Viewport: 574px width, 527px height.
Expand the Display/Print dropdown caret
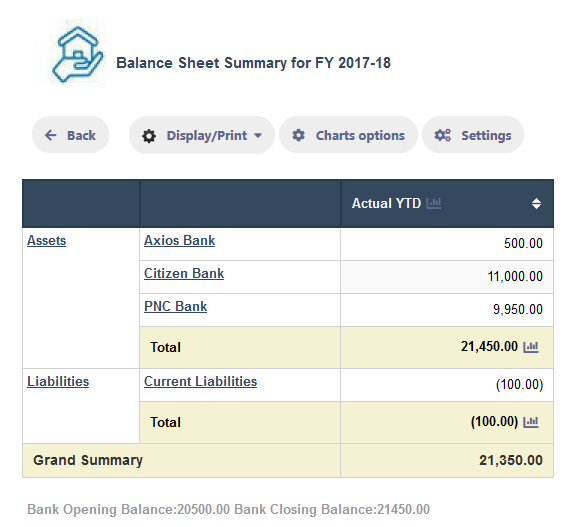(x=258, y=136)
